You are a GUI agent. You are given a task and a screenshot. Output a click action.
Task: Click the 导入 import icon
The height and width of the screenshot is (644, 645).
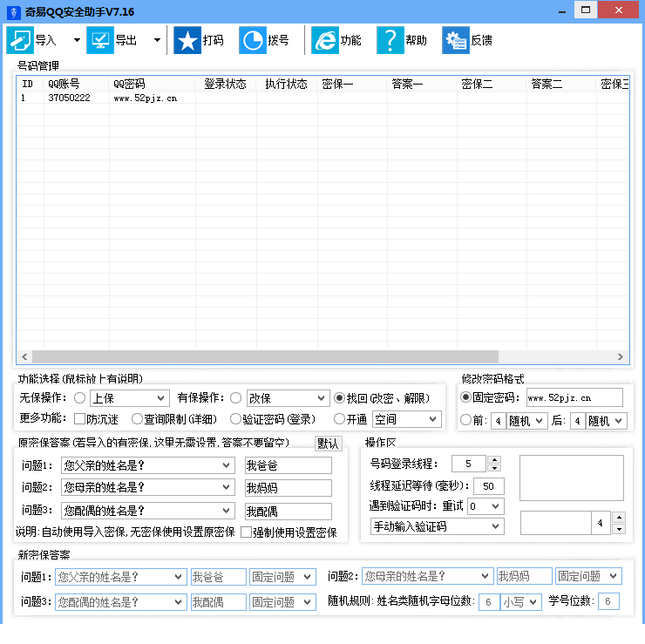click(20, 40)
